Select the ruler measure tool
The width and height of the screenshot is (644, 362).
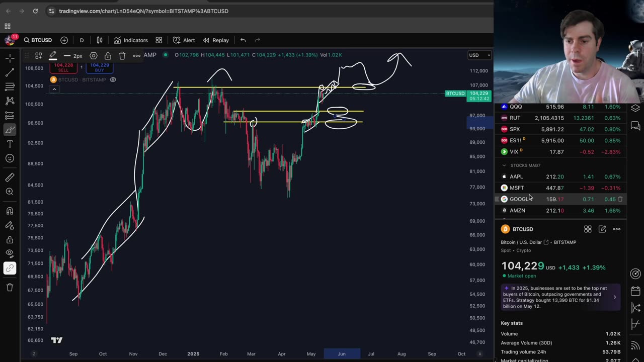point(10,177)
